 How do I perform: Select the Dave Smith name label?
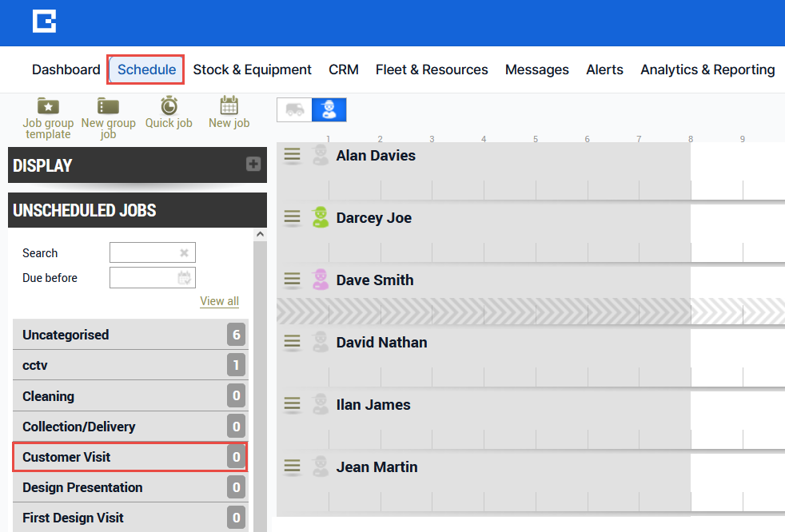click(375, 280)
